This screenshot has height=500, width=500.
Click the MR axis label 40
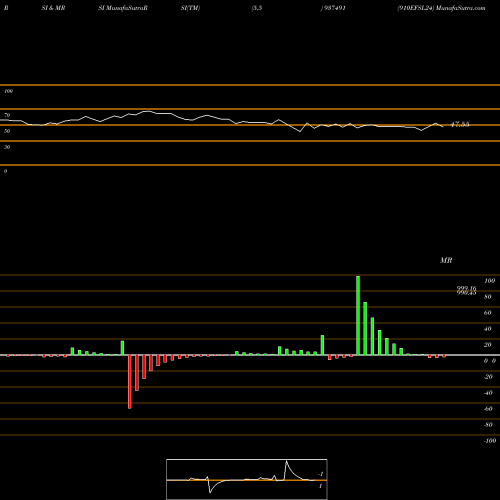(x=488, y=329)
